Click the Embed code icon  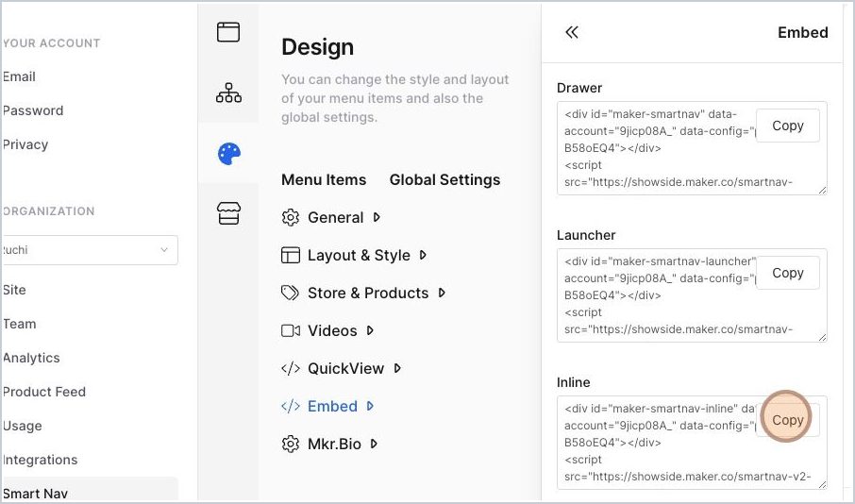(290, 406)
